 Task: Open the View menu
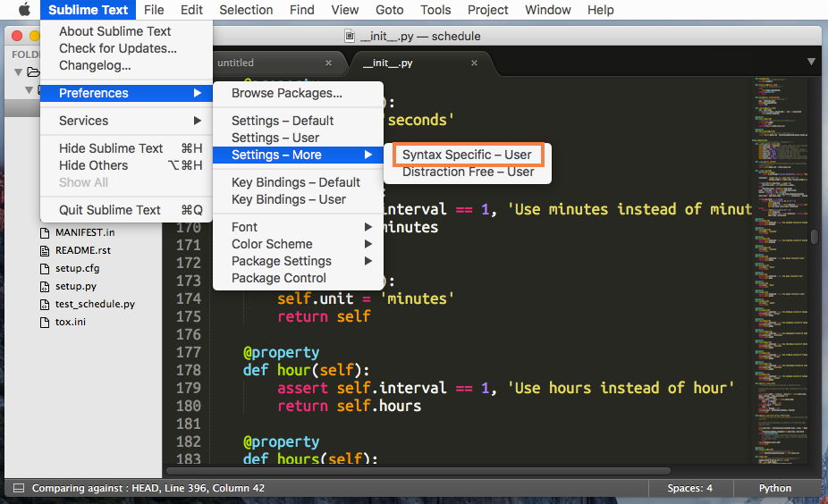pyautogui.click(x=345, y=10)
